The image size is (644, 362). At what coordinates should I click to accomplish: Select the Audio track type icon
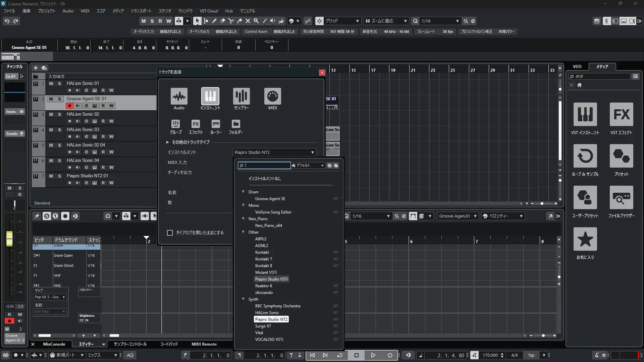click(179, 96)
